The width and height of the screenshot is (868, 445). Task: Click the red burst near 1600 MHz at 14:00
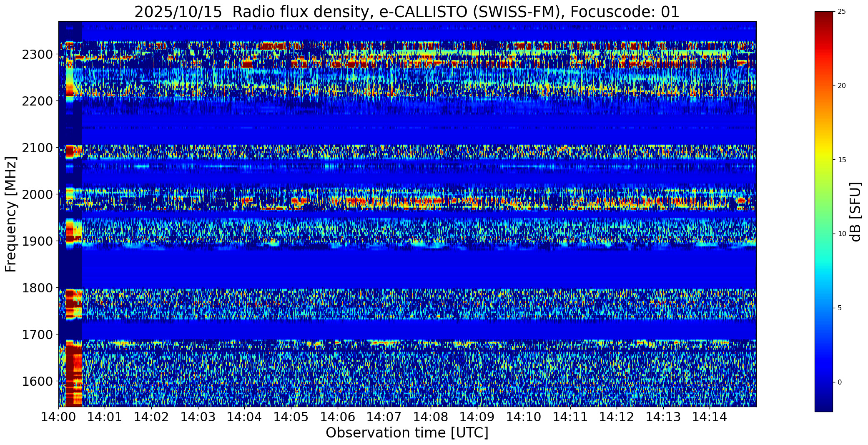74,373
